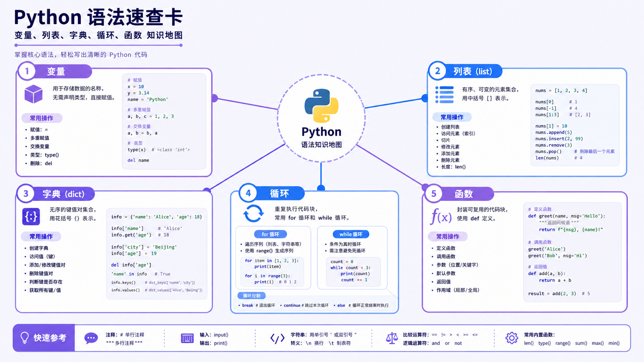Click the gear icon by 常用内置函数
The image size is (644, 362).
pos(512,338)
